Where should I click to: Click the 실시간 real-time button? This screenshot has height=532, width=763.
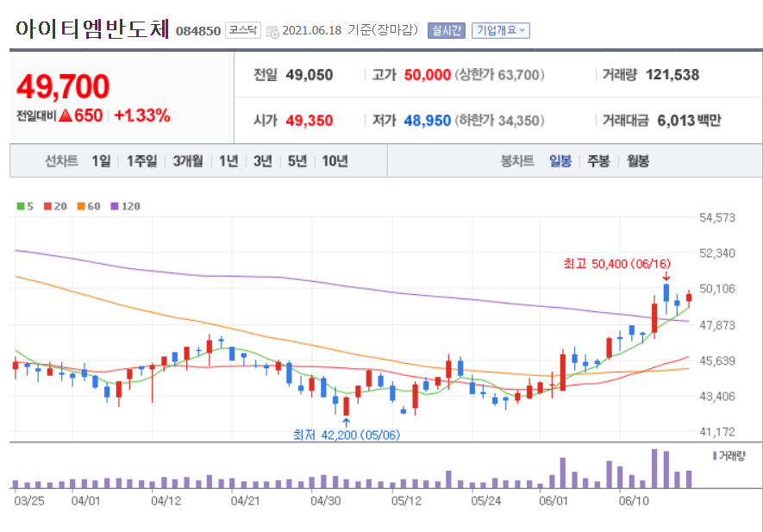[x=447, y=31]
